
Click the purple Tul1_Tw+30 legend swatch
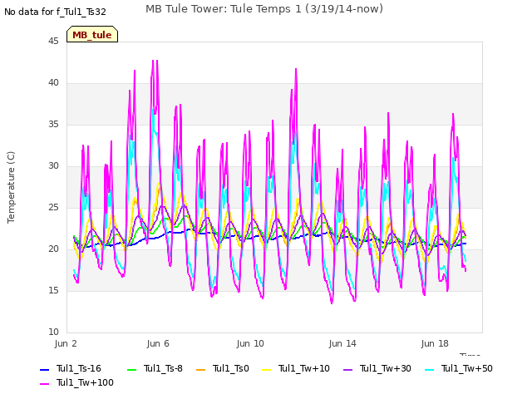[x=348, y=369]
